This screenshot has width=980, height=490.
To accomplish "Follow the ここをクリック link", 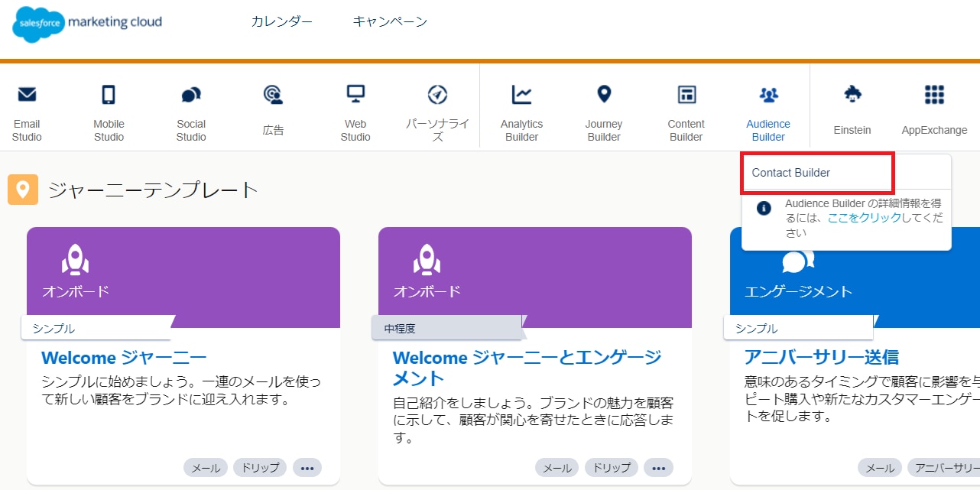I will (865, 218).
